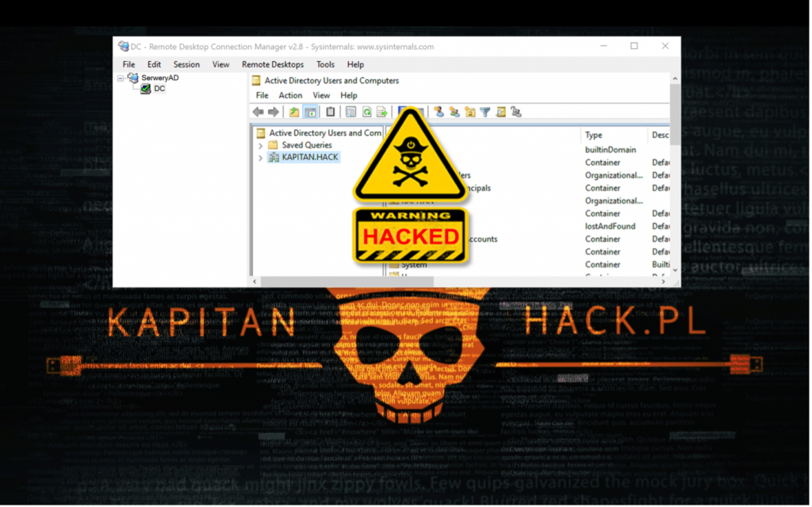Select the Saved Queries tree item
The image size is (812, 507).
(307, 145)
